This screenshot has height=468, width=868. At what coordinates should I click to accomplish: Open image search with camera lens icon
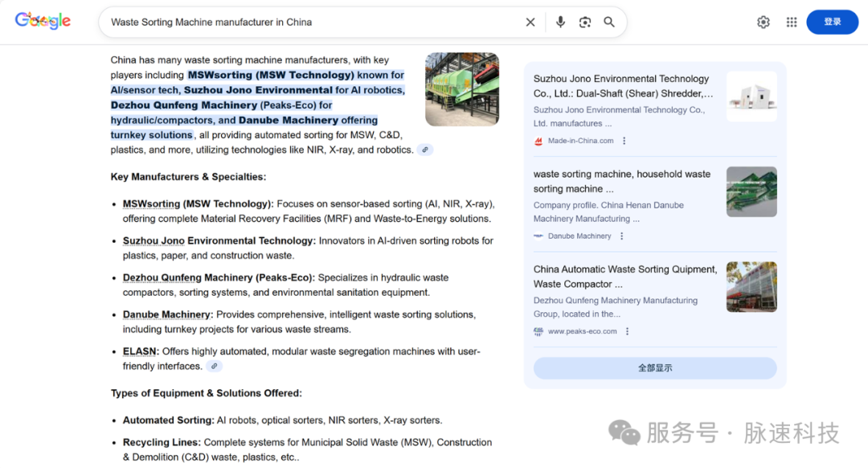pyautogui.click(x=584, y=23)
